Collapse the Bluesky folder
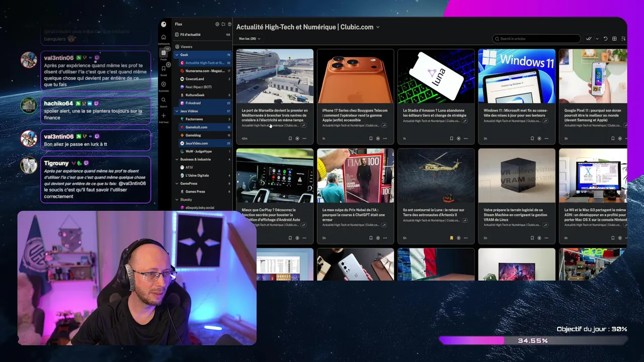644x362 pixels. click(177, 200)
